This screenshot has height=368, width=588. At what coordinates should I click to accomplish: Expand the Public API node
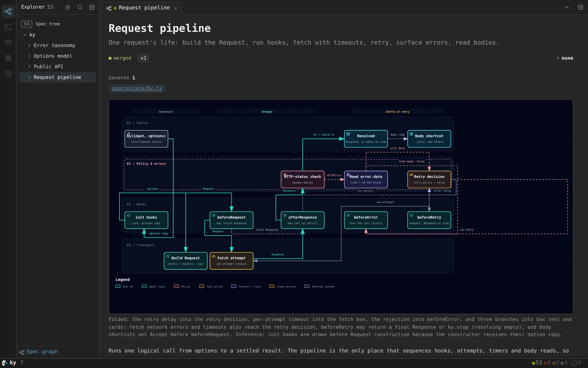pos(29,67)
